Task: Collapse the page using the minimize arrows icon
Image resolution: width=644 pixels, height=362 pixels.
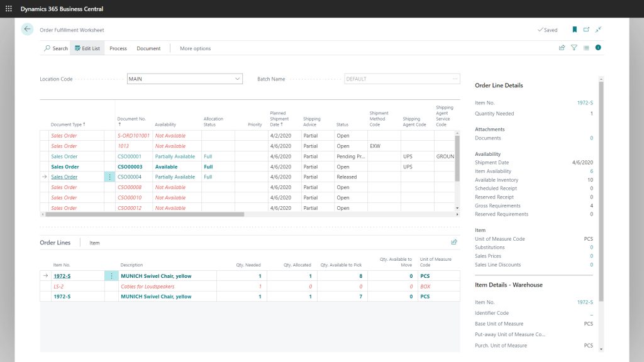Action: pyautogui.click(x=598, y=29)
